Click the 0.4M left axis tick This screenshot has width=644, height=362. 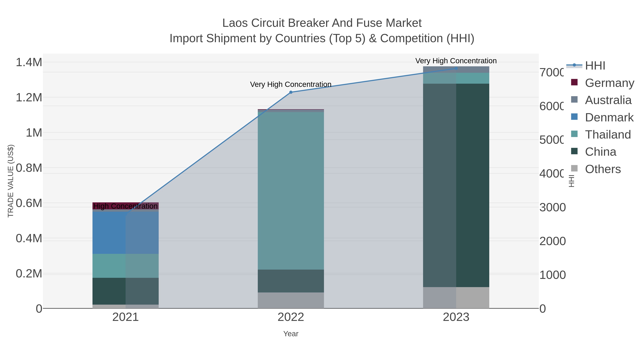(29, 238)
